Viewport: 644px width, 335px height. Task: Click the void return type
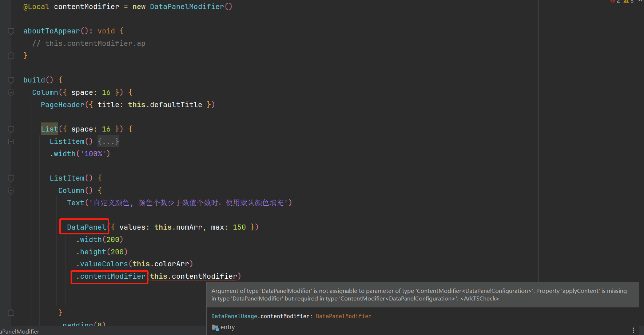106,31
